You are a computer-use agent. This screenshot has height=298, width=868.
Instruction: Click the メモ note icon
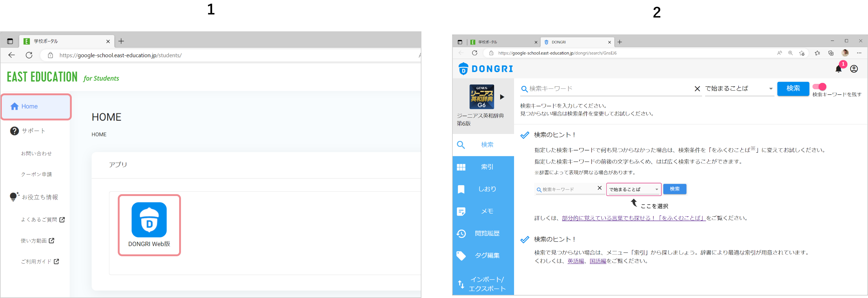point(461,212)
